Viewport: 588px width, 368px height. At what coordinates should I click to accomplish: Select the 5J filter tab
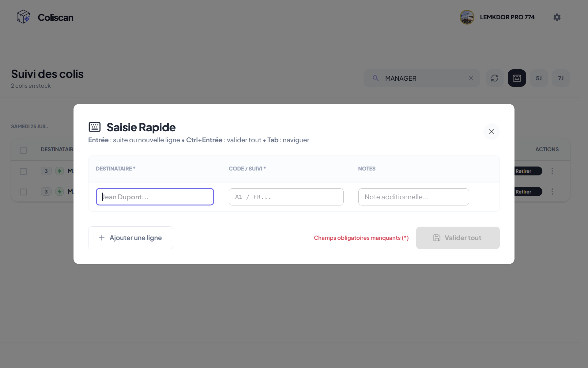[539, 78]
